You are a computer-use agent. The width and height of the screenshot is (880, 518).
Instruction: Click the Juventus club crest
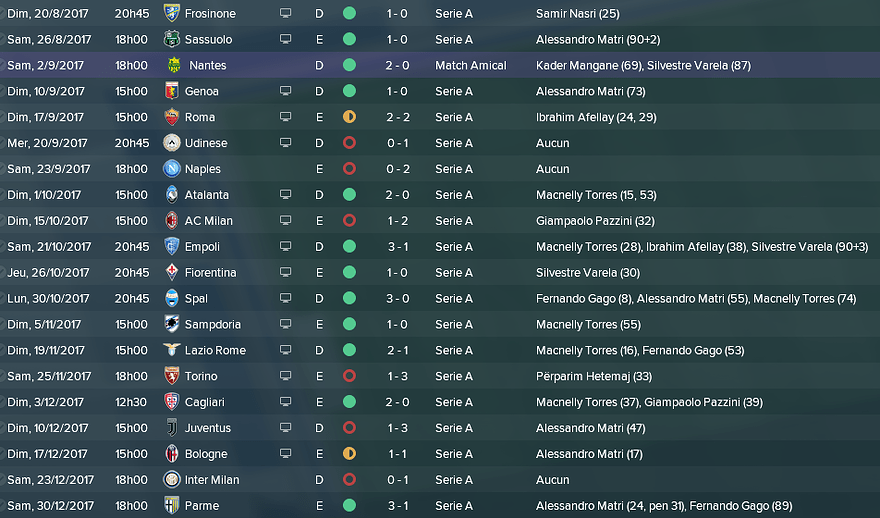(171, 428)
